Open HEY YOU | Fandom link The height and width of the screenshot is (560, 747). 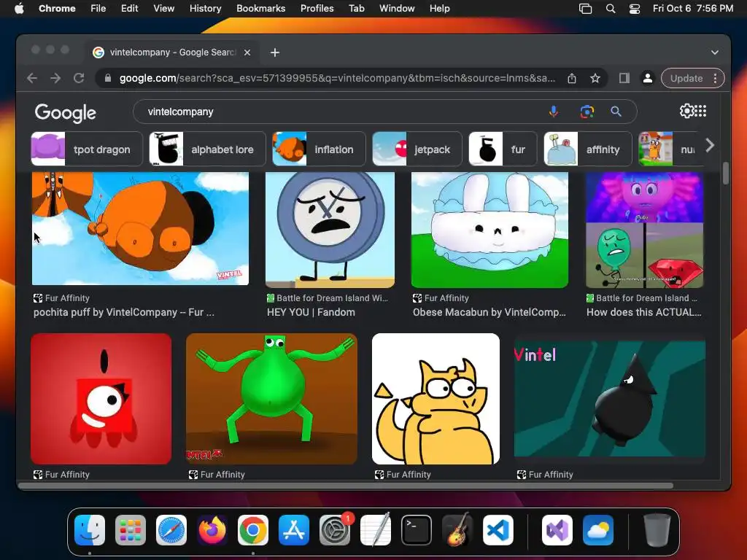[311, 312]
